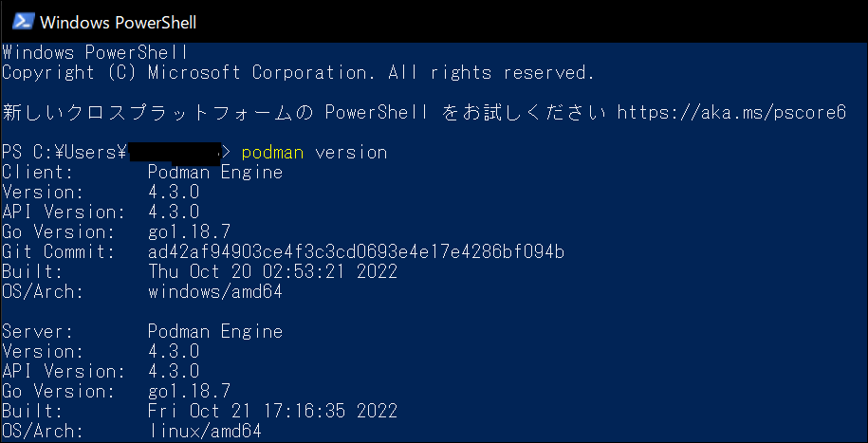Click the Client Go Version go1.18.7 value

[x=190, y=232]
